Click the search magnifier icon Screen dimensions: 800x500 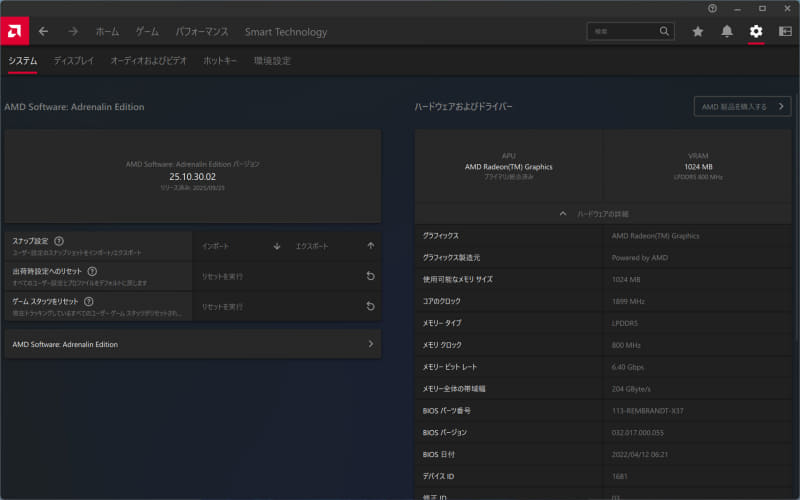pyautogui.click(x=664, y=31)
